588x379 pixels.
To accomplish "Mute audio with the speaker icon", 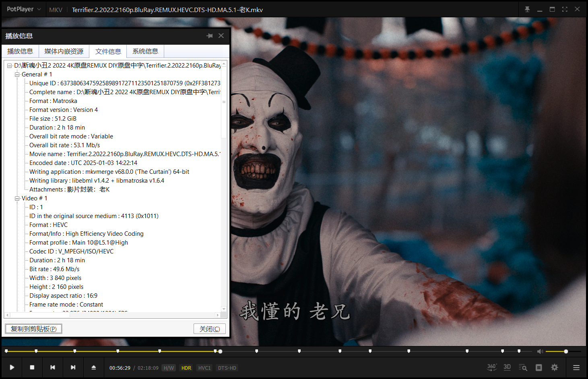I will pyautogui.click(x=540, y=352).
